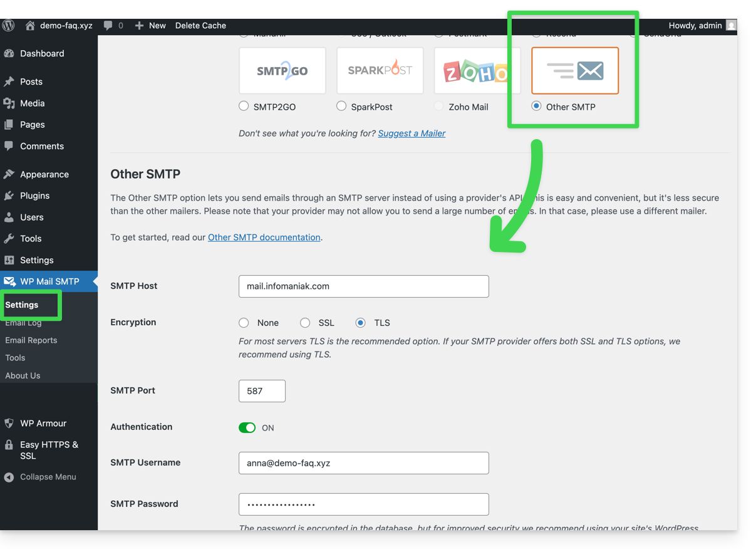This screenshot has height=549, width=756.
Task: Select the SparkPost mailer logo card
Action: [380, 71]
